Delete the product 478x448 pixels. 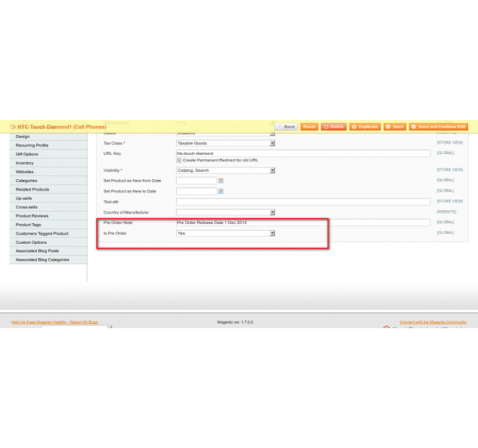[334, 126]
